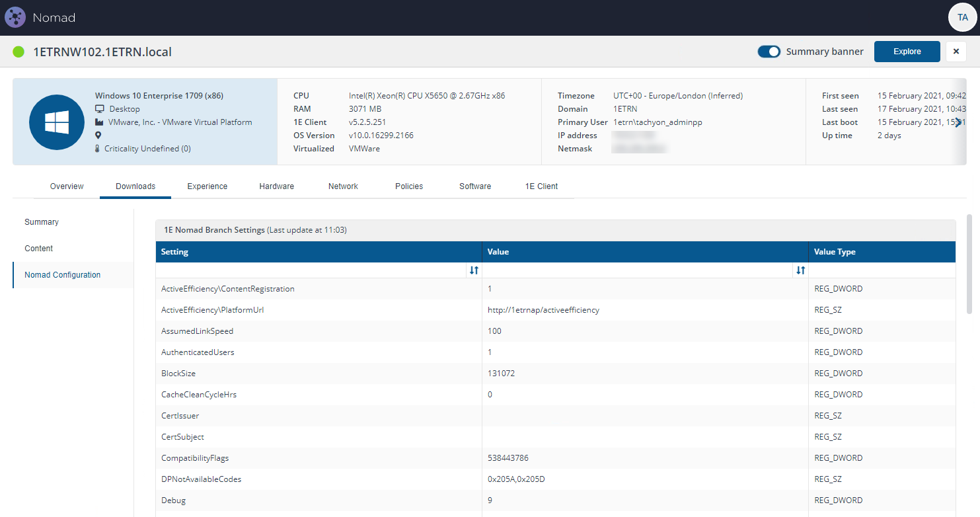
Task: Click the 1E Nomad Branch Settings heading
Action: 215,230
